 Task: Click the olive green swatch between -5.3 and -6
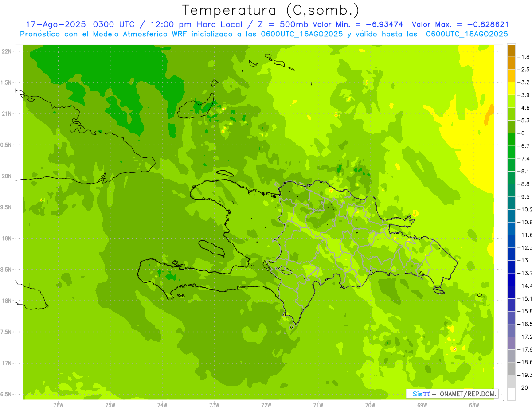512,127
